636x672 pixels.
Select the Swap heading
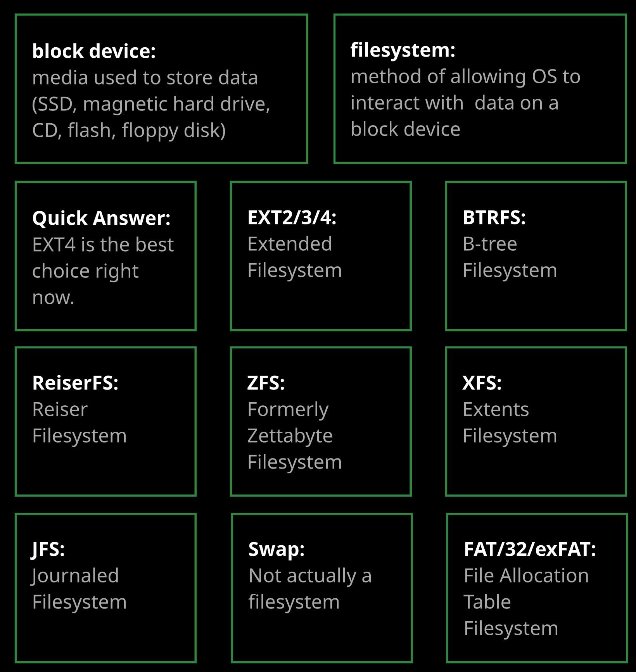pos(277,549)
